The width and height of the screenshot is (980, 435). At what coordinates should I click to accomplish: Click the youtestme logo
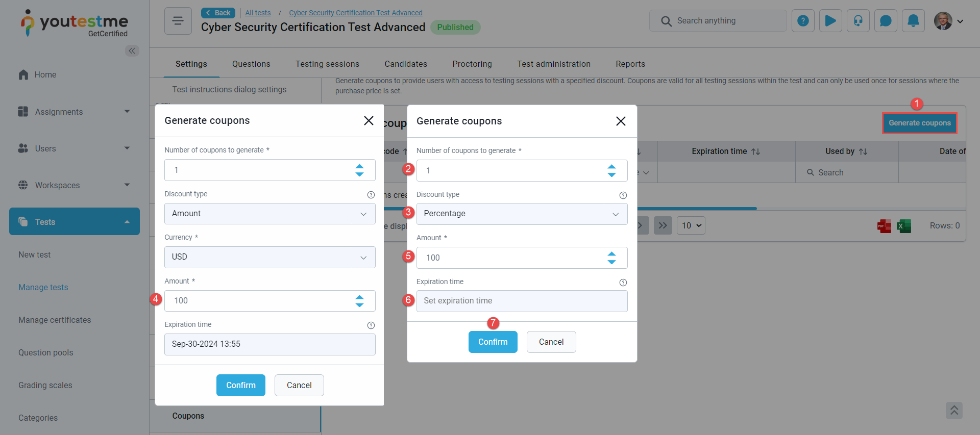(75, 23)
